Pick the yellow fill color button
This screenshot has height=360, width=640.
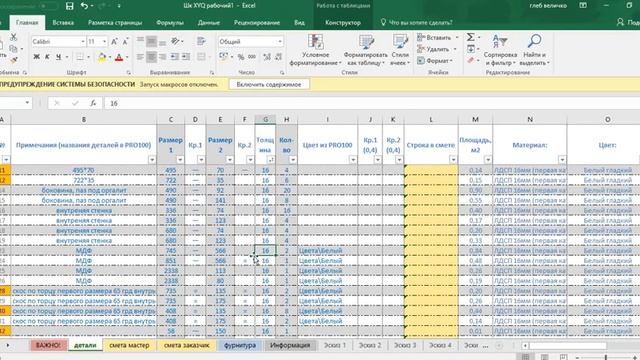[102, 57]
